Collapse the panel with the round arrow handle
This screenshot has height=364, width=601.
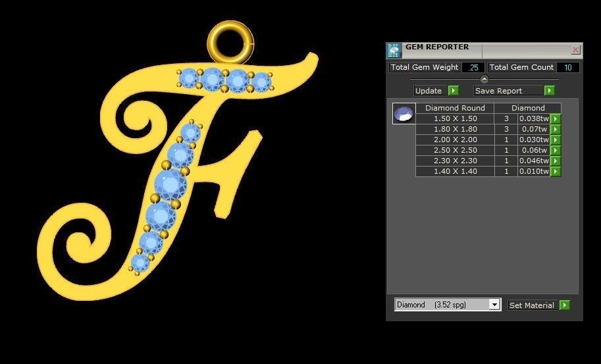pos(484,79)
